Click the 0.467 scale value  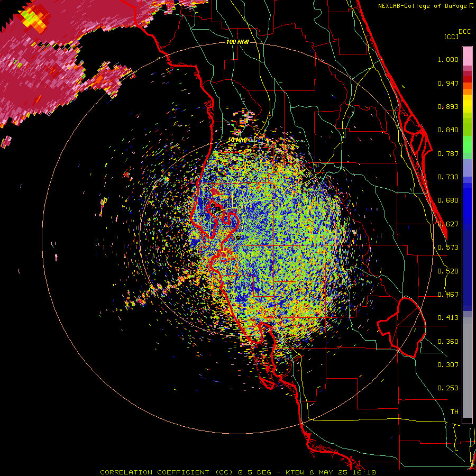click(x=448, y=295)
